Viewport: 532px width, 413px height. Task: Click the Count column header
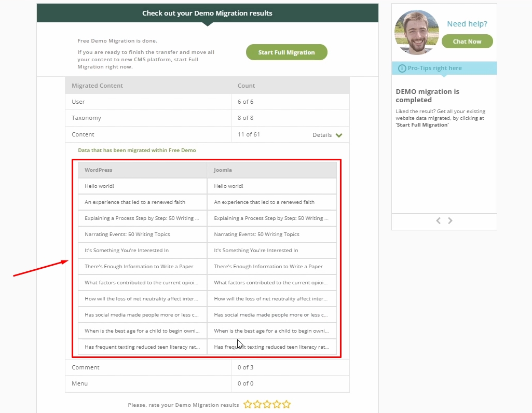(247, 86)
